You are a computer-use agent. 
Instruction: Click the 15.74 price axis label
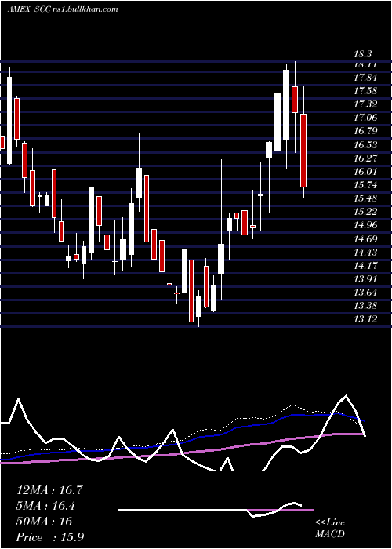pos(365,185)
